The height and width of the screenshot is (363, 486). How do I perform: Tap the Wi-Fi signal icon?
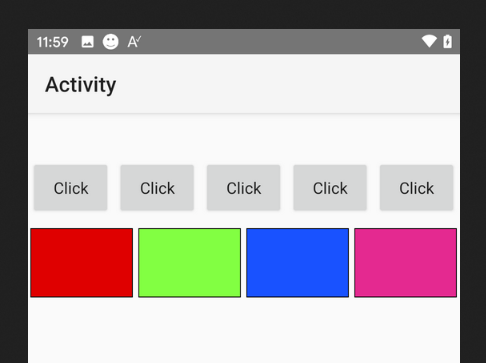pyautogui.click(x=429, y=42)
